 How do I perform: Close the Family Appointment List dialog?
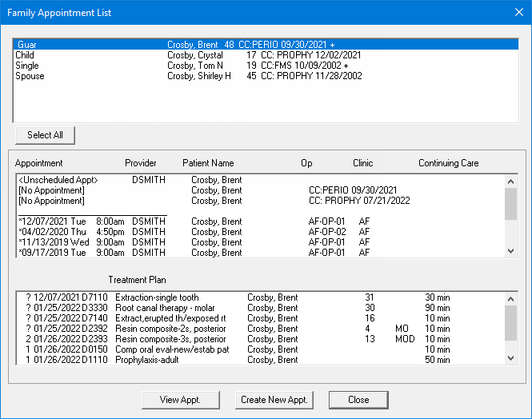[518, 12]
